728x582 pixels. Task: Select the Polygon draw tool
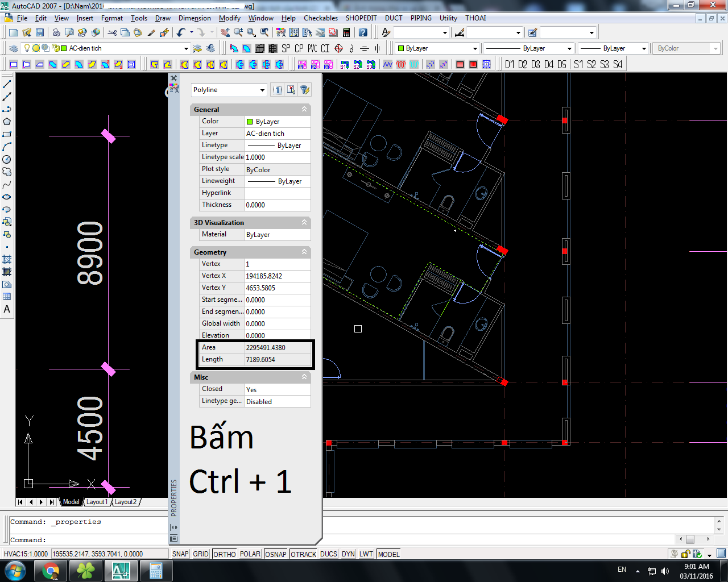pyautogui.click(x=7, y=122)
